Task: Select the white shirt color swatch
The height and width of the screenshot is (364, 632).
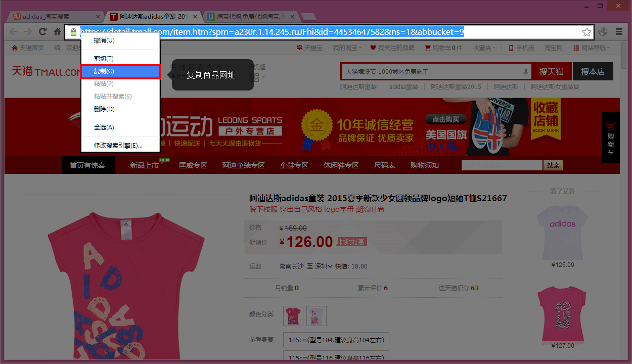Action: coord(317,316)
